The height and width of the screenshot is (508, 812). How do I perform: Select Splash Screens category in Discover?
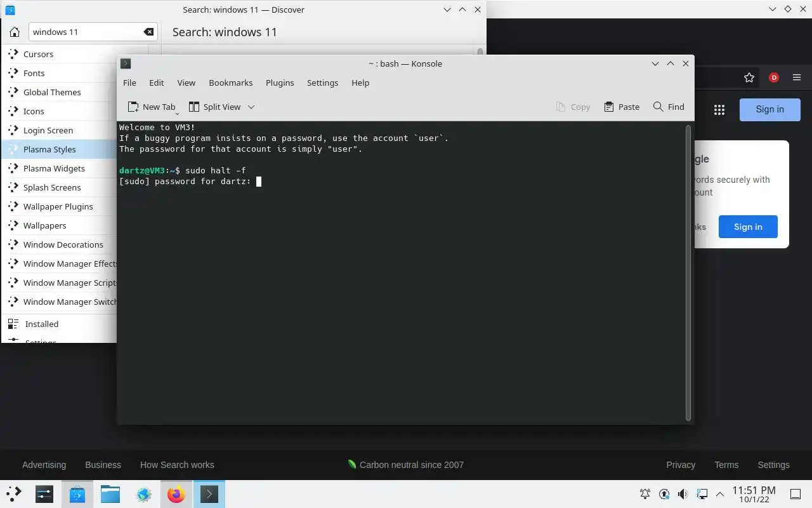point(60,187)
